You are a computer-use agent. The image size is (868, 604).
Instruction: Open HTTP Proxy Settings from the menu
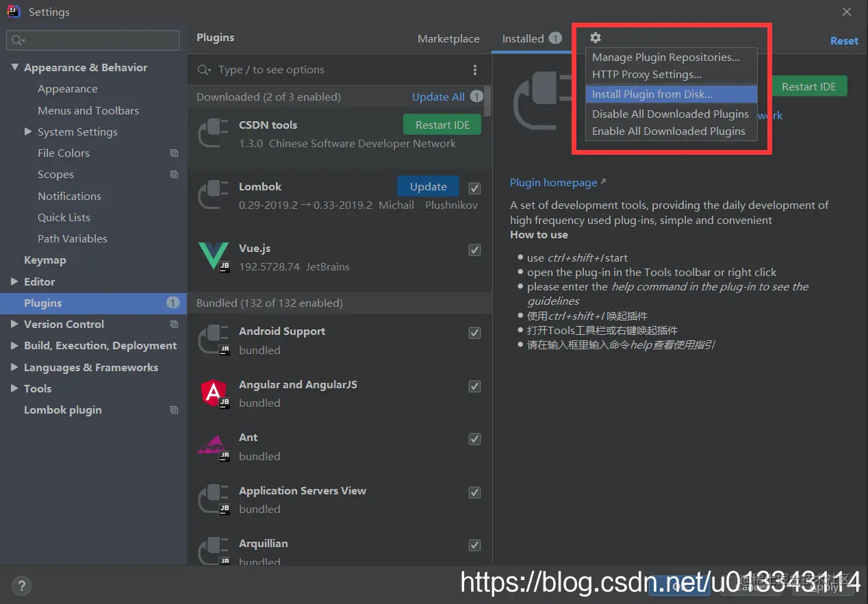[672, 75]
